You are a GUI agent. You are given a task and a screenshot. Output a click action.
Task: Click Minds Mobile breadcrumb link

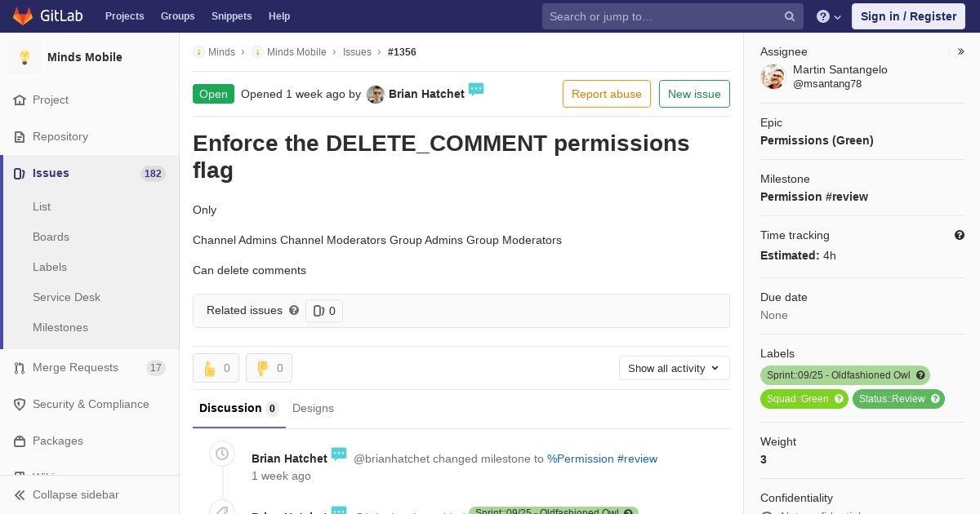coord(296,51)
